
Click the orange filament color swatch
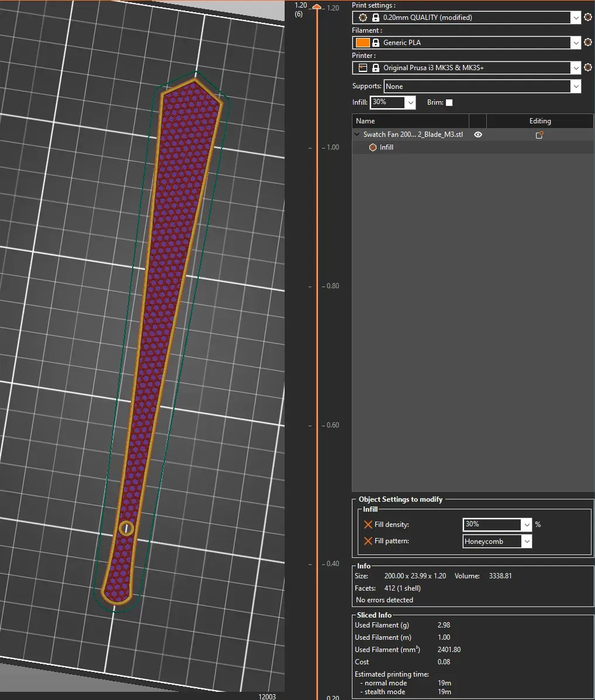click(362, 43)
